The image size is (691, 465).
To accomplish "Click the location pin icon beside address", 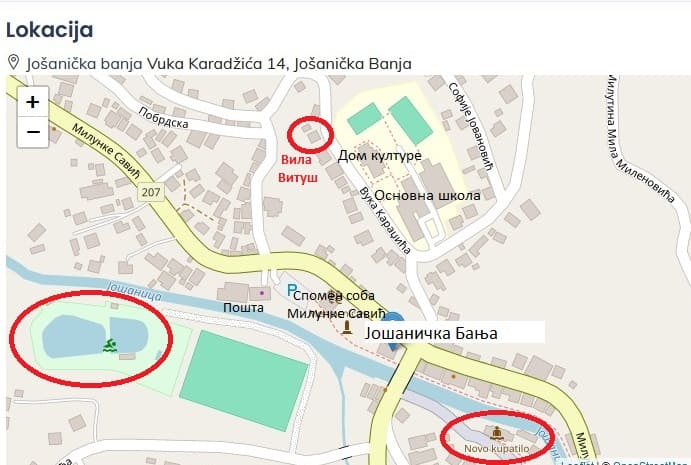I will click(14, 63).
